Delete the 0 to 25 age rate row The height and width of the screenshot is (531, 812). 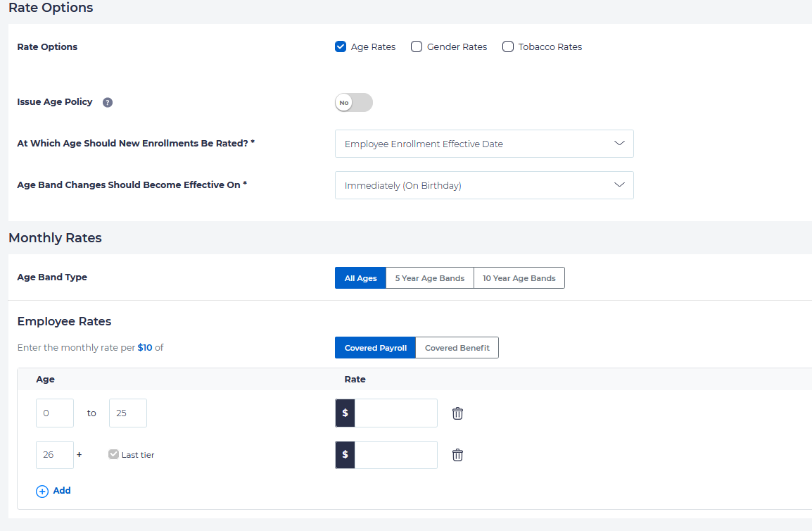point(457,413)
